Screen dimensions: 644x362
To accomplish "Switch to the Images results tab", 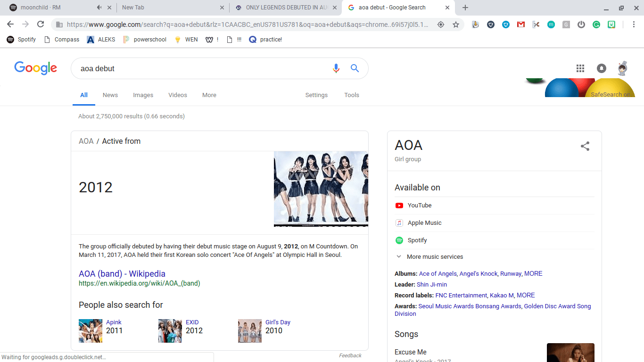I will point(143,95).
